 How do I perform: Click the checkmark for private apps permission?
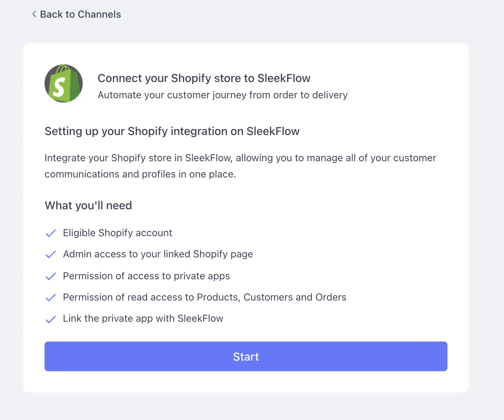[51, 276]
